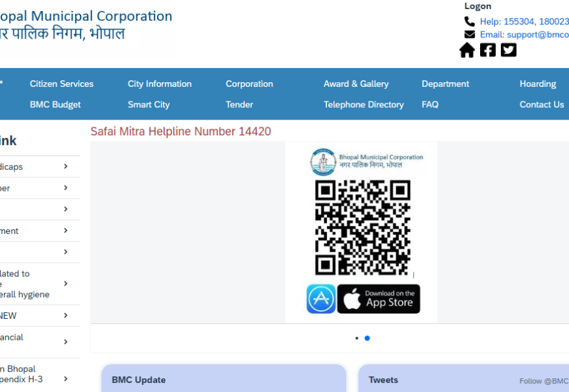The width and height of the screenshot is (569, 392).
Task: Open the Tender menu item
Action: [239, 105]
